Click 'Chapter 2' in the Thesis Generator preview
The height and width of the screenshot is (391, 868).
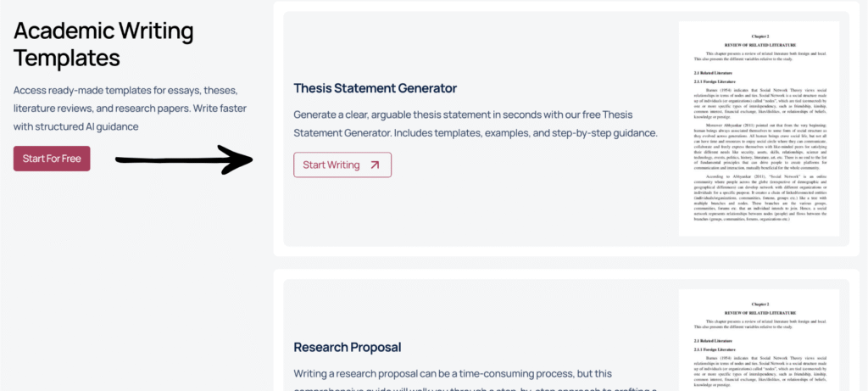point(759,36)
